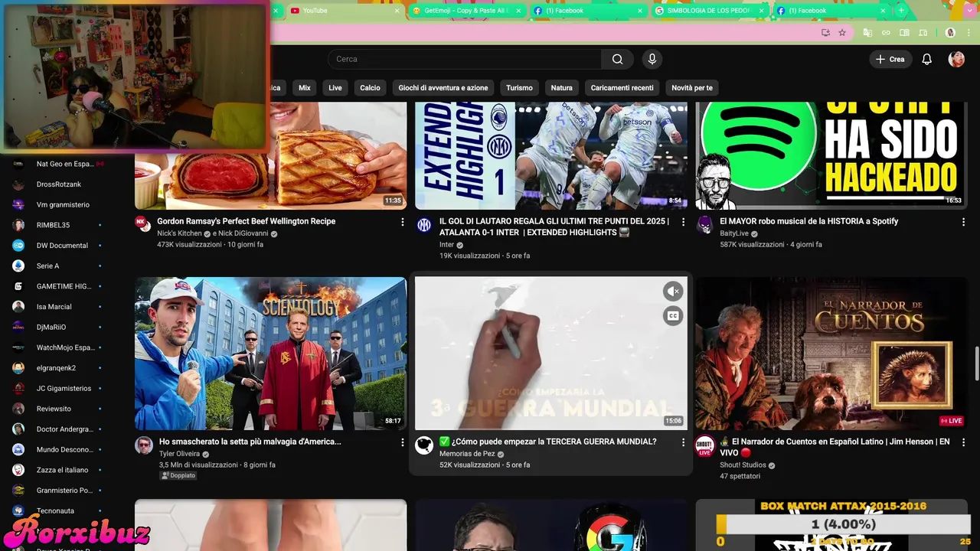980x551 pixels.
Task: Open options menu for Beef Wellington Recipe video
Action: pos(403,222)
